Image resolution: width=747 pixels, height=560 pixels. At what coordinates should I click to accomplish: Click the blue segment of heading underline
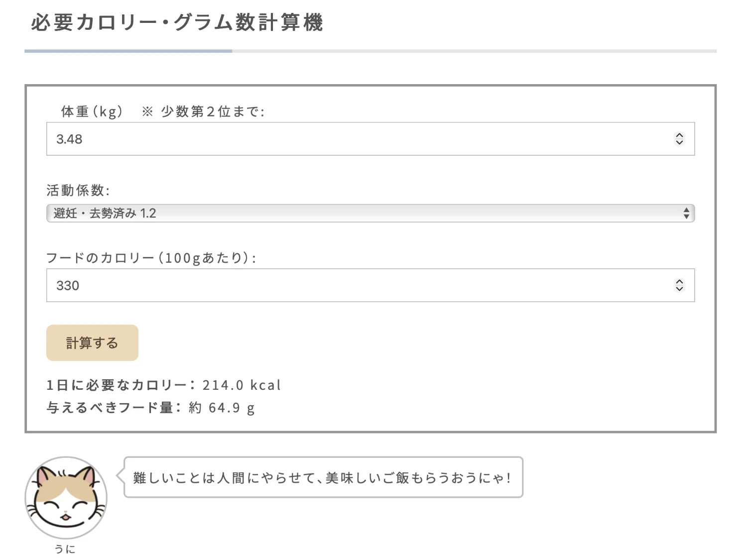(x=128, y=51)
